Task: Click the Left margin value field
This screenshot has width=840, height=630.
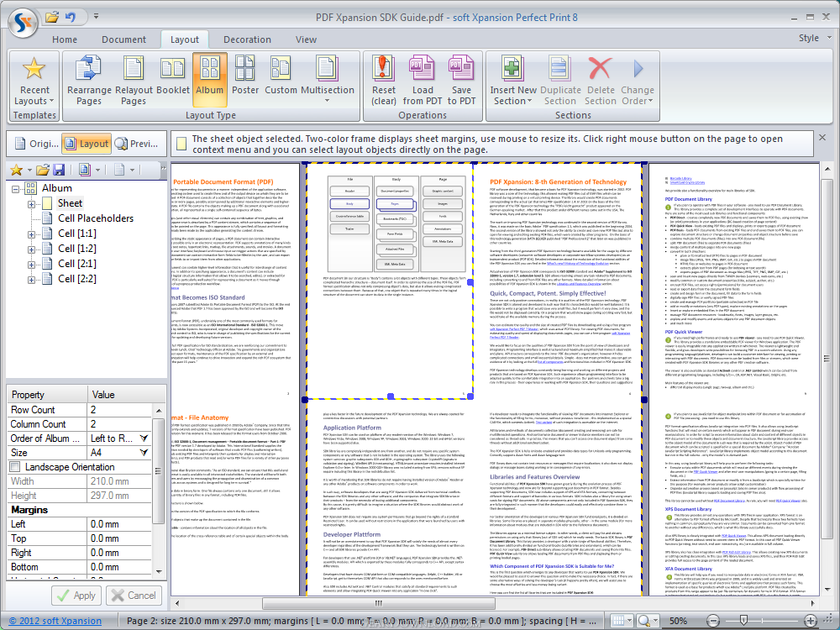Action: tap(119, 524)
